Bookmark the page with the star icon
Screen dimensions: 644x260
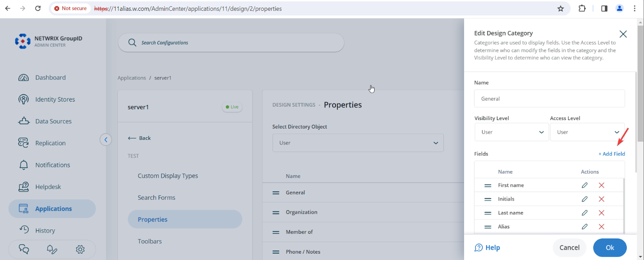point(560,8)
